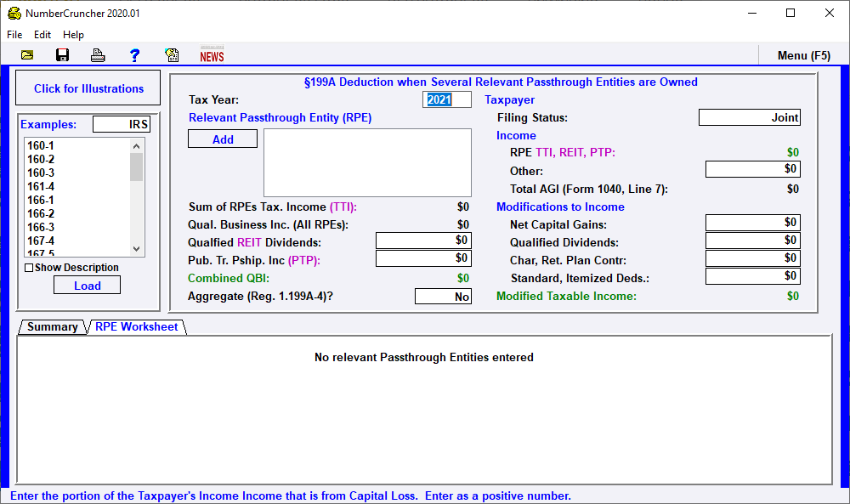Click examples list scroll down arrow
The height and width of the screenshot is (504, 850).
[137, 249]
